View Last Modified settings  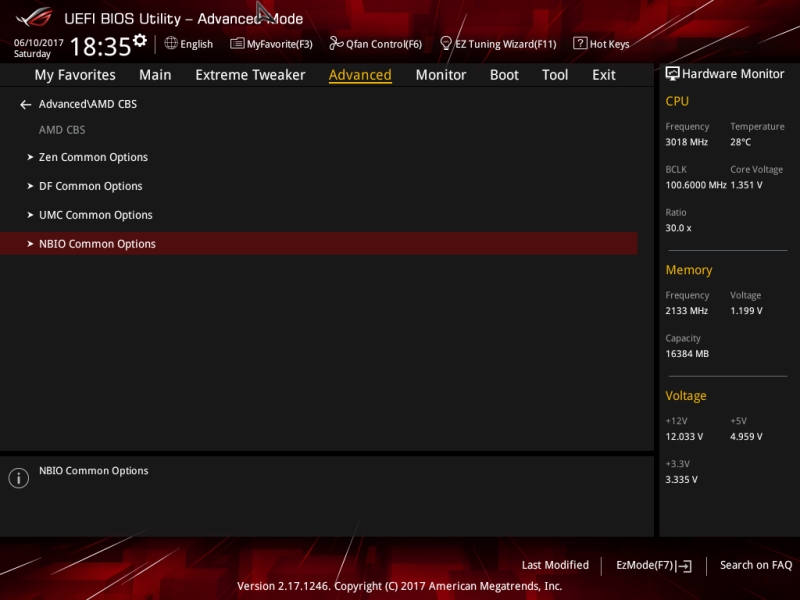pos(555,565)
